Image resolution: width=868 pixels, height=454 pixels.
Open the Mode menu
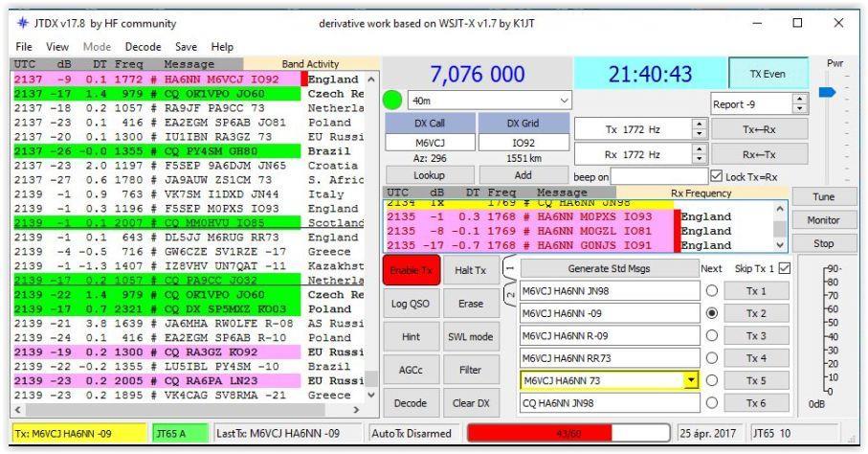click(x=97, y=47)
